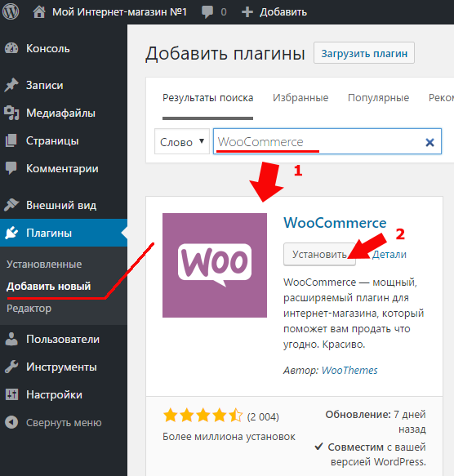Click the five-star rating of WooCommerce
454x476 pixels.
[x=203, y=416]
